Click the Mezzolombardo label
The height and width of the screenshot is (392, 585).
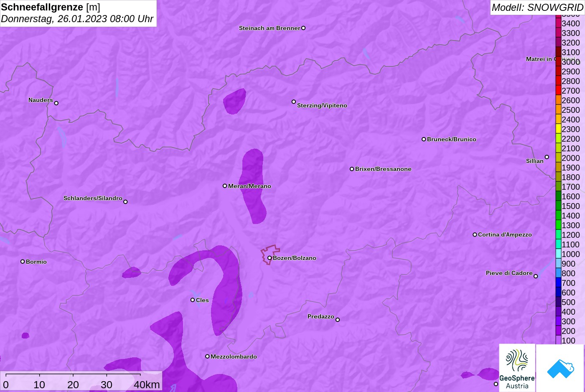(234, 356)
